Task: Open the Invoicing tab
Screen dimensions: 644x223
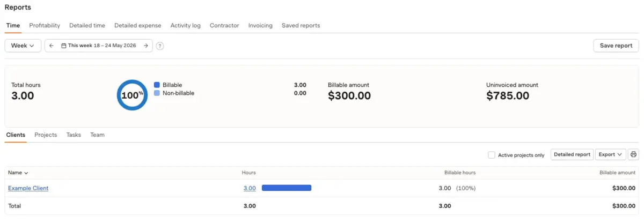Action: pyautogui.click(x=260, y=25)
